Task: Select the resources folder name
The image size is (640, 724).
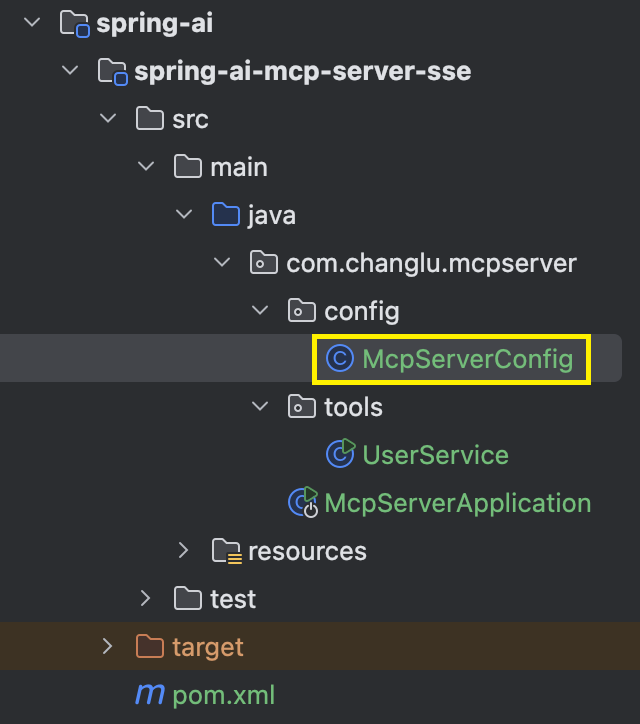Action: point(307,551)
